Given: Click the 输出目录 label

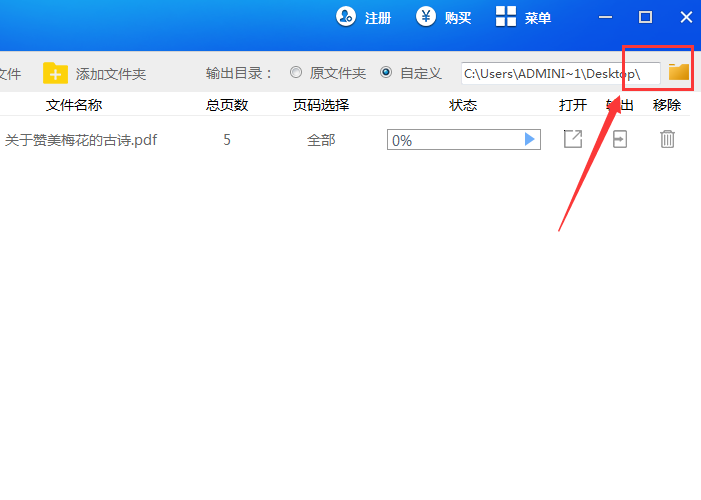Looking at the screenshot, I should [239, 73].
